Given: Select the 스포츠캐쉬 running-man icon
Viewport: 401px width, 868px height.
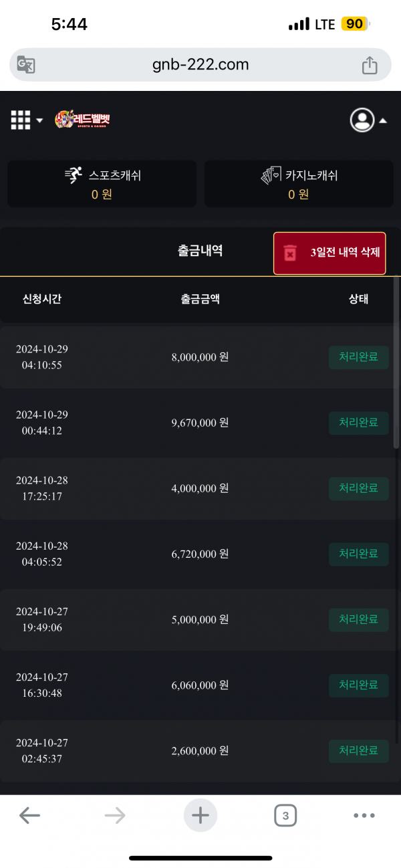Looking at the screenshot, I should (74, 175).
